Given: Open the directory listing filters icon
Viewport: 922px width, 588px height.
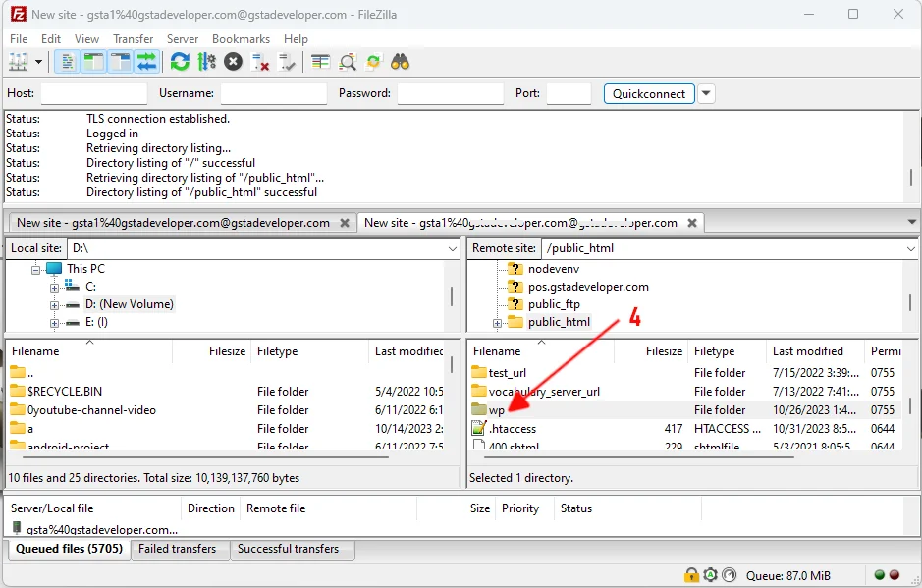Looking at the screenshot, I should tap(320, 62).
